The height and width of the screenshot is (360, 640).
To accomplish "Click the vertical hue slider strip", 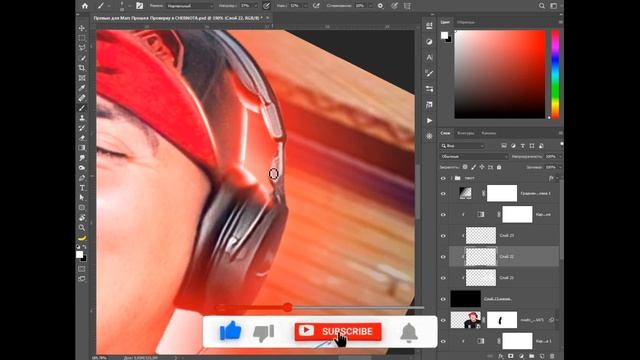I will click(x=555, y=74).
